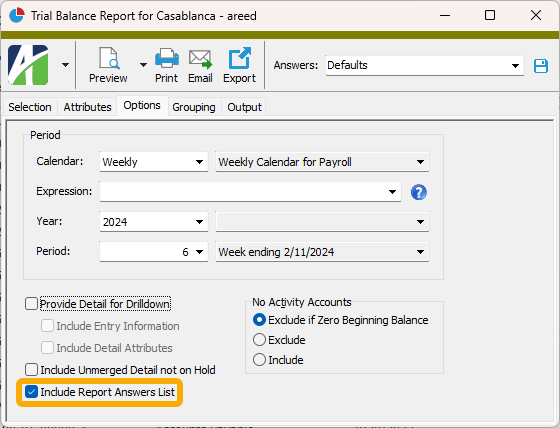Click the application logo button
The width and height of the screenshot is (560, 428).
pos(28,65)
